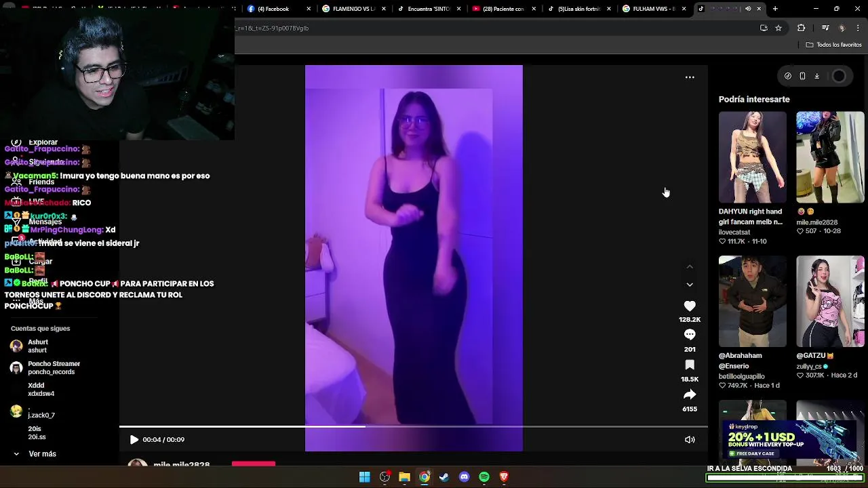Click the TikTok coins icon in header
This screenshot has height=488, width=868.
point(788,76)
